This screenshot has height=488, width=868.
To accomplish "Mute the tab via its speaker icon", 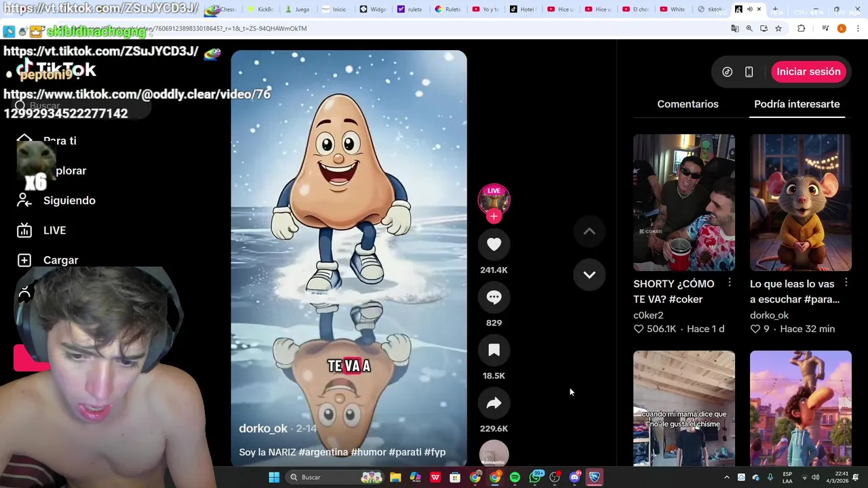I will click(749, 9).
